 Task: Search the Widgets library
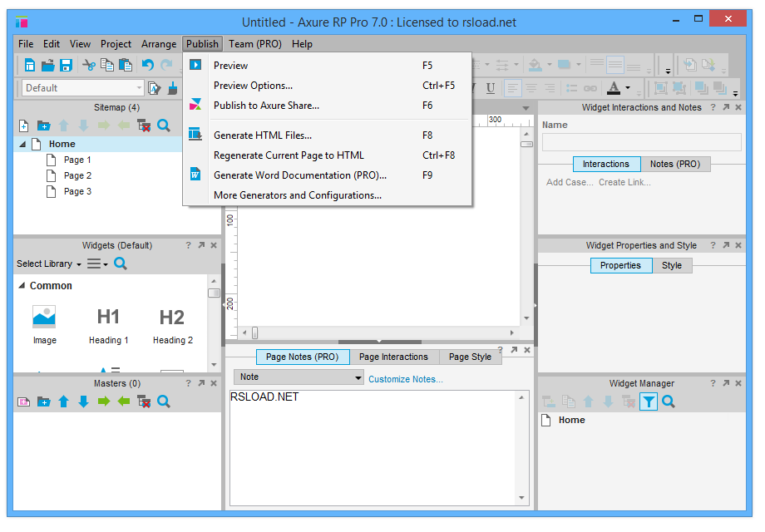[121, 264]
